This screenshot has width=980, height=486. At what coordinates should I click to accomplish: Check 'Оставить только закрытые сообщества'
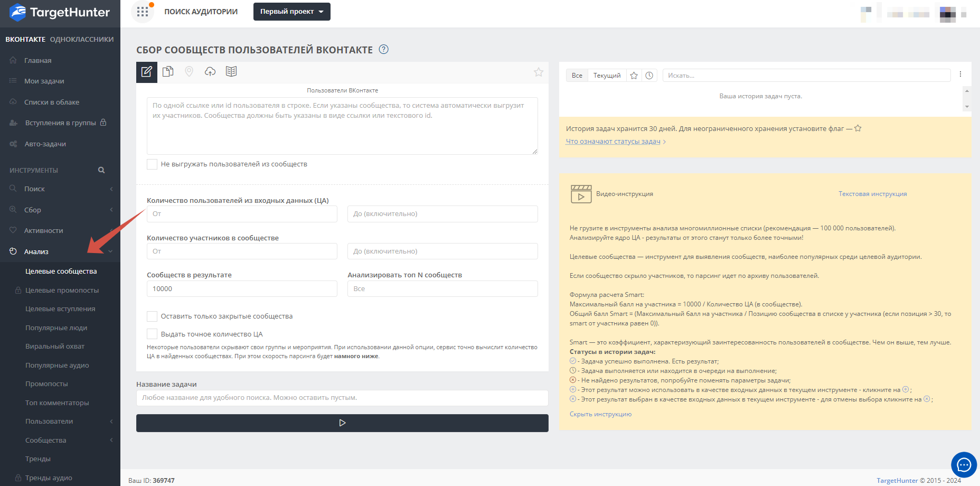152,316
